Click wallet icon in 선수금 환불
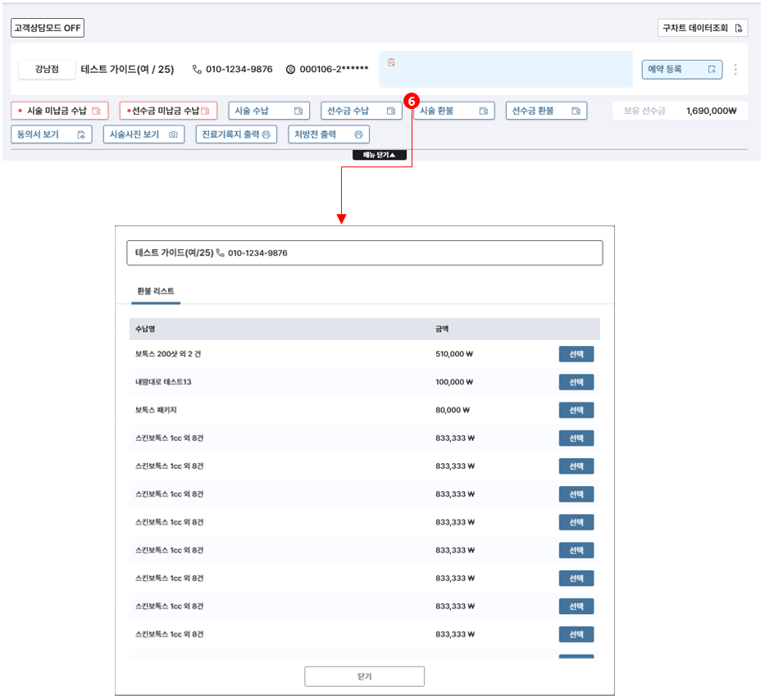Image resolution: width=765 pixels, height=700 pixels. tap(576, 111)
